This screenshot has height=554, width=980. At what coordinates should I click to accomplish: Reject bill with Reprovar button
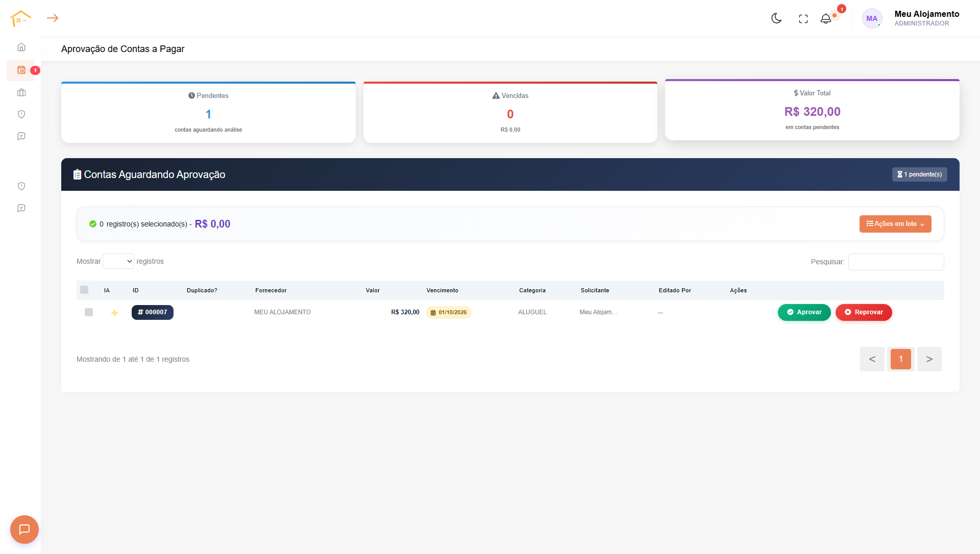coord(864,312)
